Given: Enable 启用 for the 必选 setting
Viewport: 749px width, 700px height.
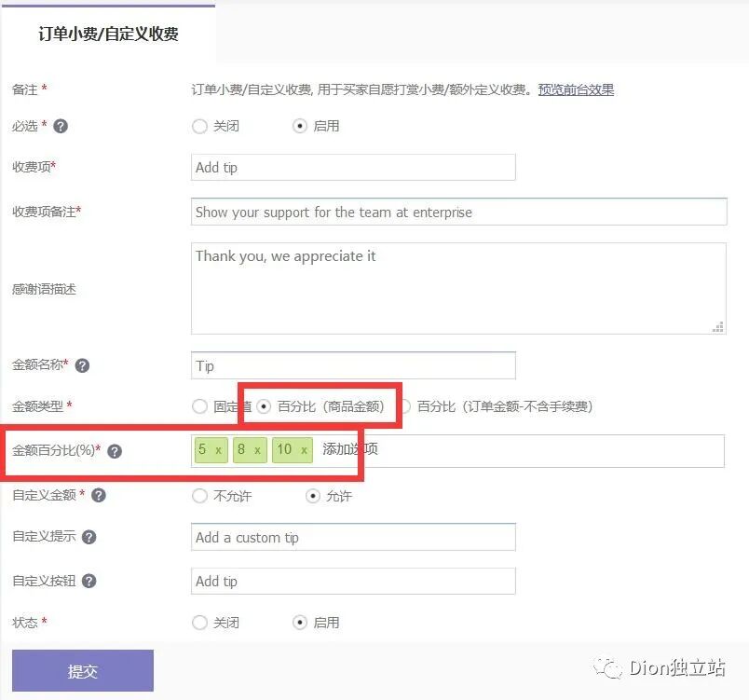Looking at the screenshot, I should [x=300, y=126].
